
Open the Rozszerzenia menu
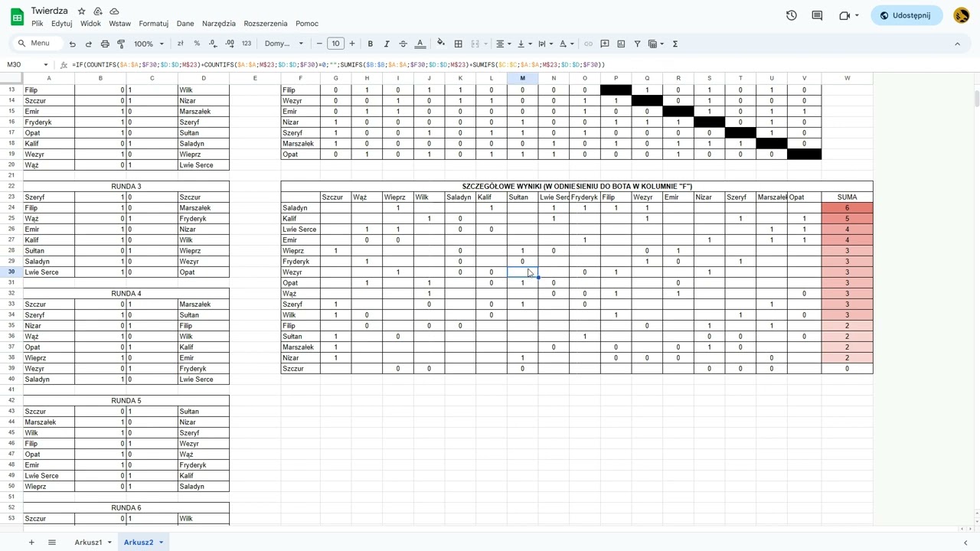point(266,24)
